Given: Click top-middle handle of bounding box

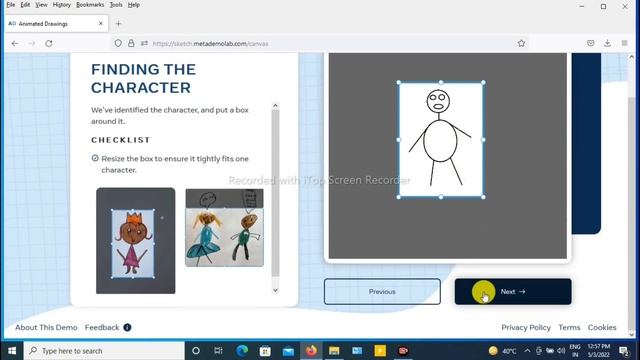Looking at the screenshot, I should click(441, 82).
